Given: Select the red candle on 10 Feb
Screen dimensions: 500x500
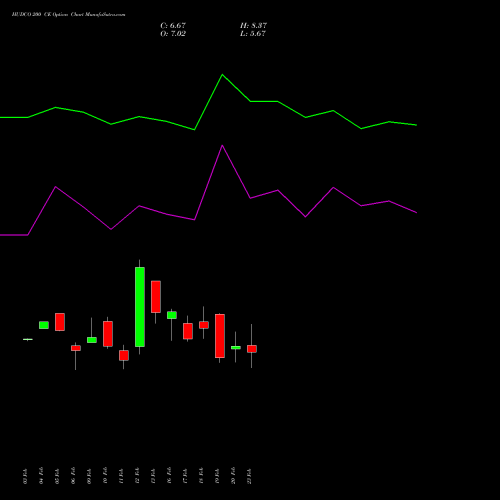Looking at the screenshot, I should [x=108, y=334].
